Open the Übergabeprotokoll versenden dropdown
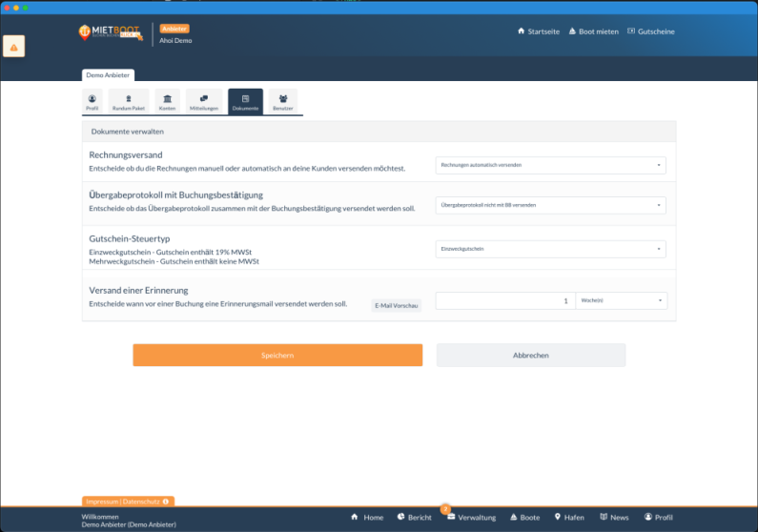The height and width of the screenshot is (532, 758). tap(550, 205)
